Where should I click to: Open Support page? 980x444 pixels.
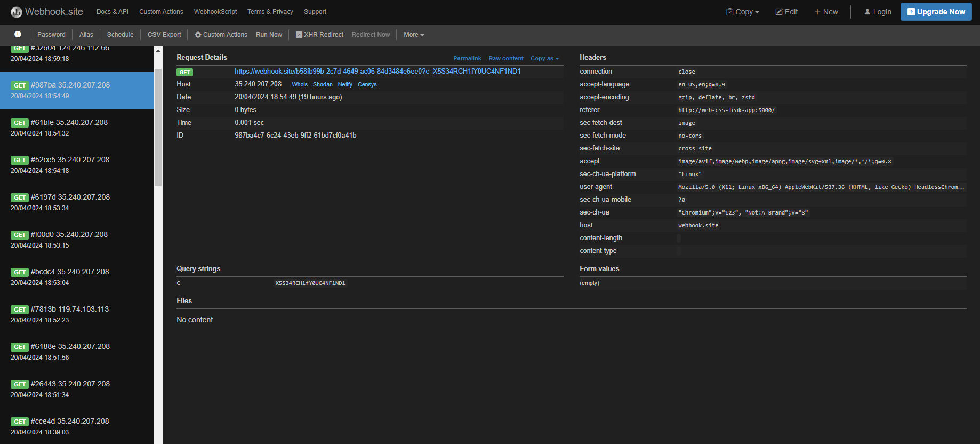(315, 12)
